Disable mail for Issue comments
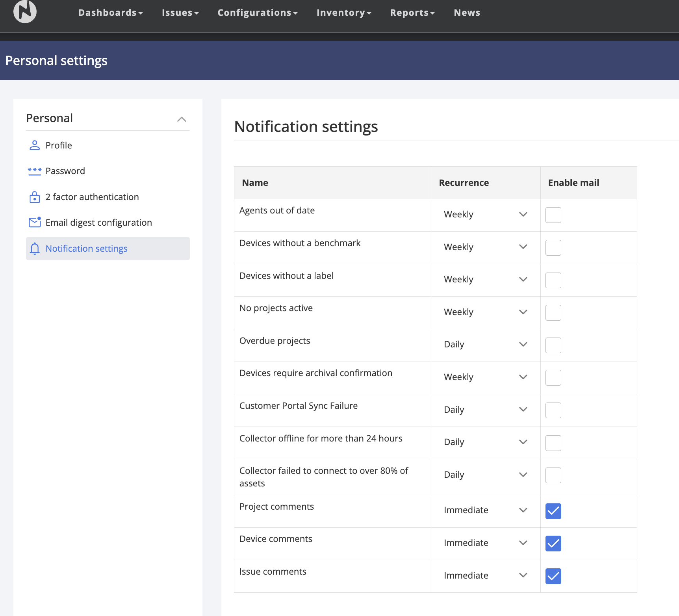Screen dimensions: 679x616 (x=553, y=576)
